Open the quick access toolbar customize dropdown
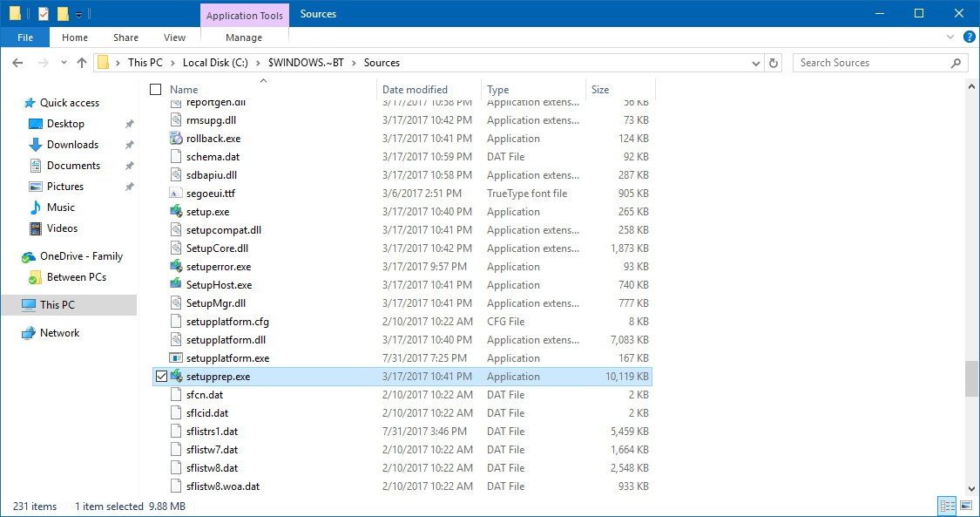Image resolution: width=980 pixels, height=517 pixels. [80, 13]
